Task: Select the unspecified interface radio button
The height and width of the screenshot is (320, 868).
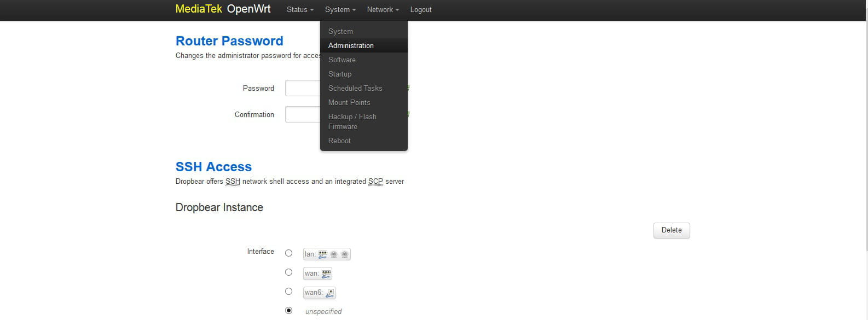Action: point(288,310)
